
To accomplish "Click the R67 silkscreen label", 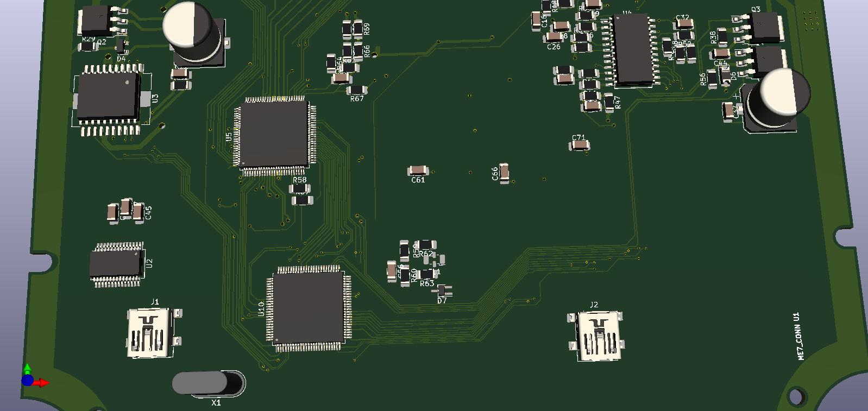I will click(x=357, y=99).
